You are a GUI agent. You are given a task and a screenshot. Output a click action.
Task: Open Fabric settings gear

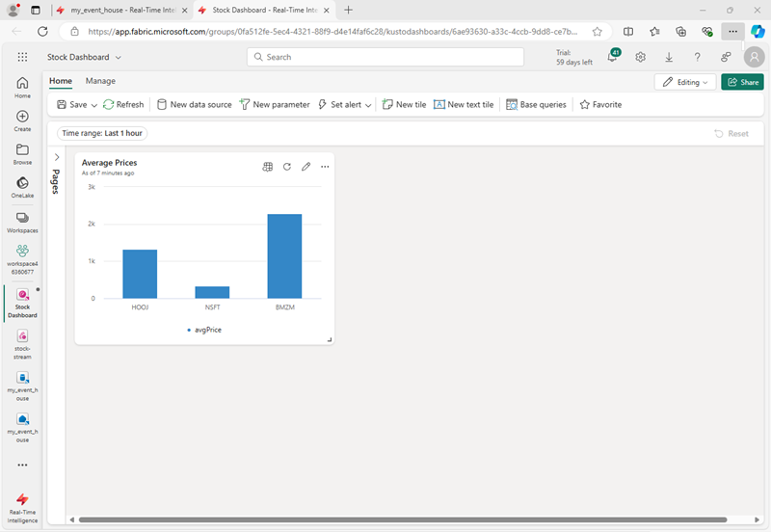point(640,57)
